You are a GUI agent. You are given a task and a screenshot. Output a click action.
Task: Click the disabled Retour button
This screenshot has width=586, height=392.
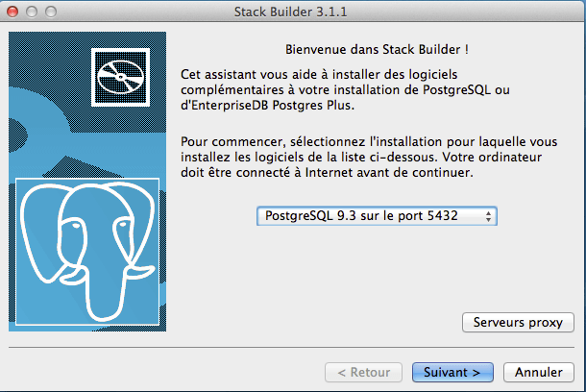pyautogui.click(x=364, y=372)
